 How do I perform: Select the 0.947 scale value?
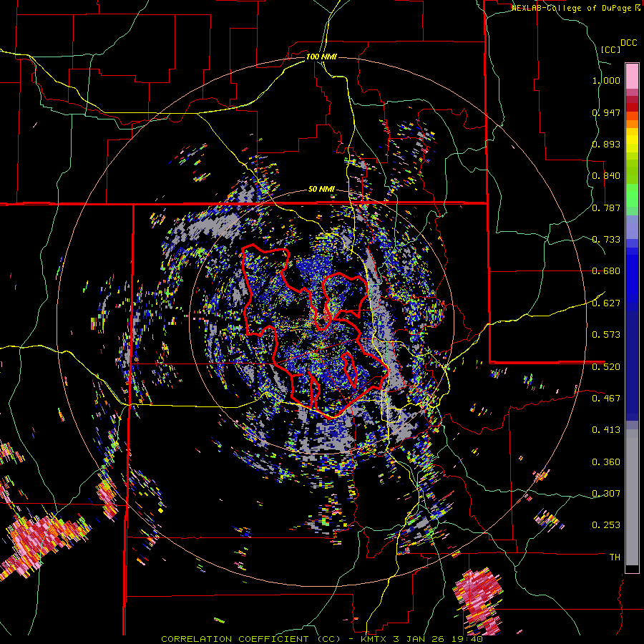(606, 112)
